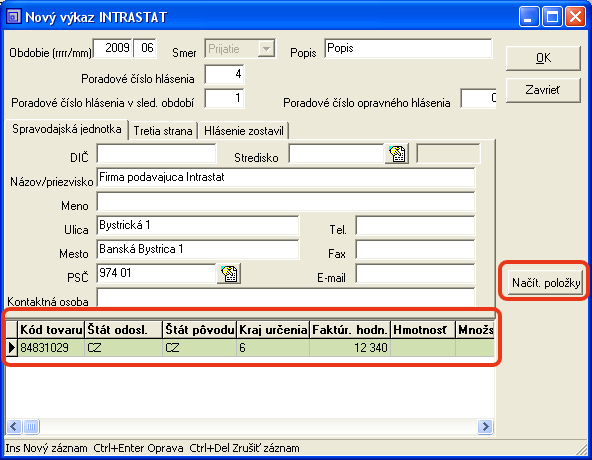Maximize the Nový výkaz INTRASTAT window
Screen dimensions: 592x460
tap(552, 17)
